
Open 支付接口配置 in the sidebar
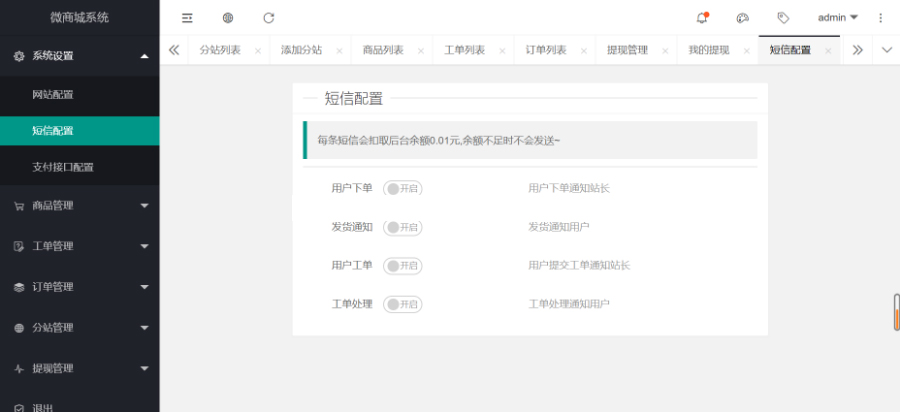pyautogui.click(x=63, y=167)
